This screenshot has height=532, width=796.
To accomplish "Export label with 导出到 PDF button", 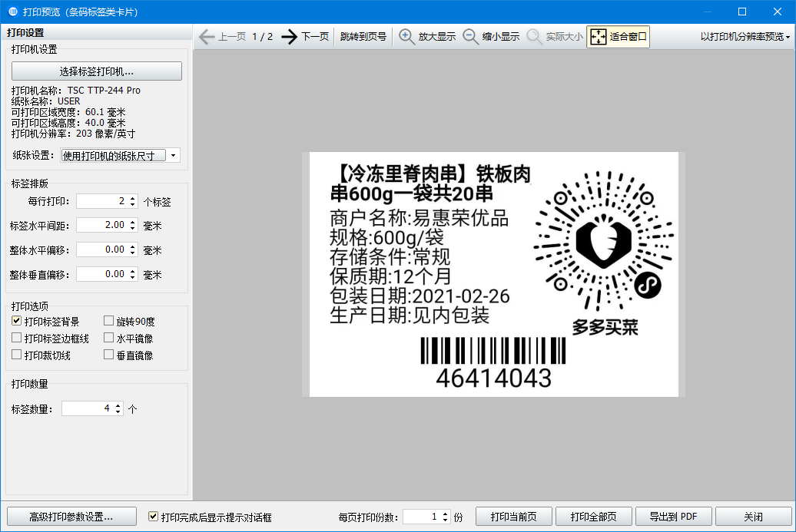I will (x=673, y=517).
